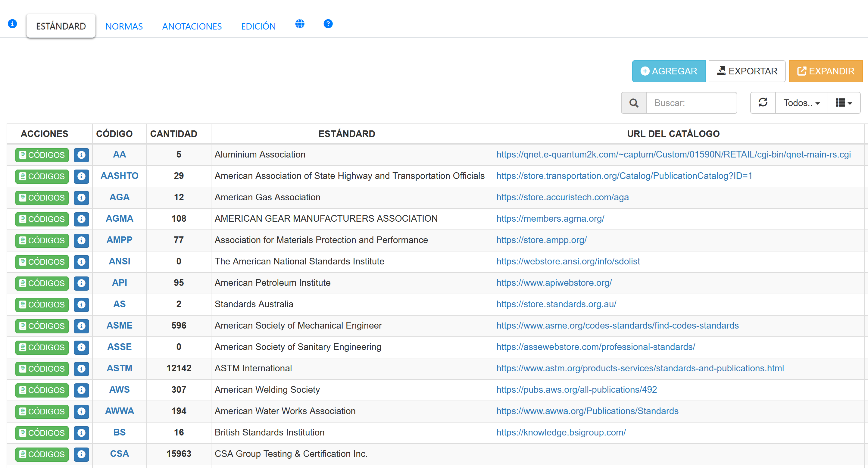Image resolution: width=868 pixels, height=468 pixels.
Task: Open the store.standards.org.au catalog URL
Action: pos(556,304)
